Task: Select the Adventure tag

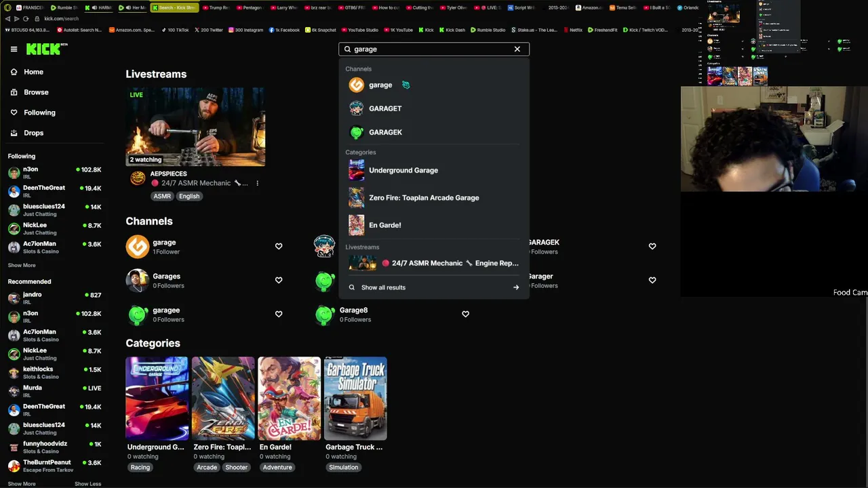Action: click(x=277, y=468)
